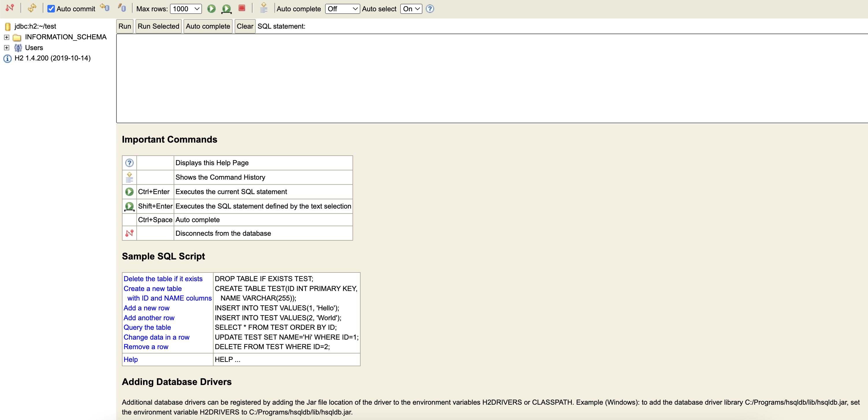Image resolution: width=868 pixels, height=420 pixels.
Task: Expand the INFORMATION_SCHEMA tree node
Action: tap(6, 37)
